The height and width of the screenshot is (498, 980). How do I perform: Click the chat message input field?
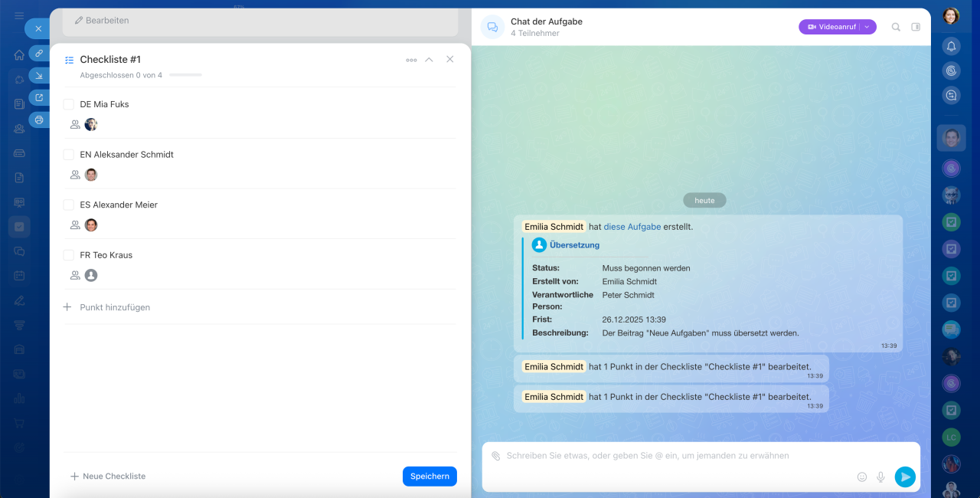[x=674, y=456]
